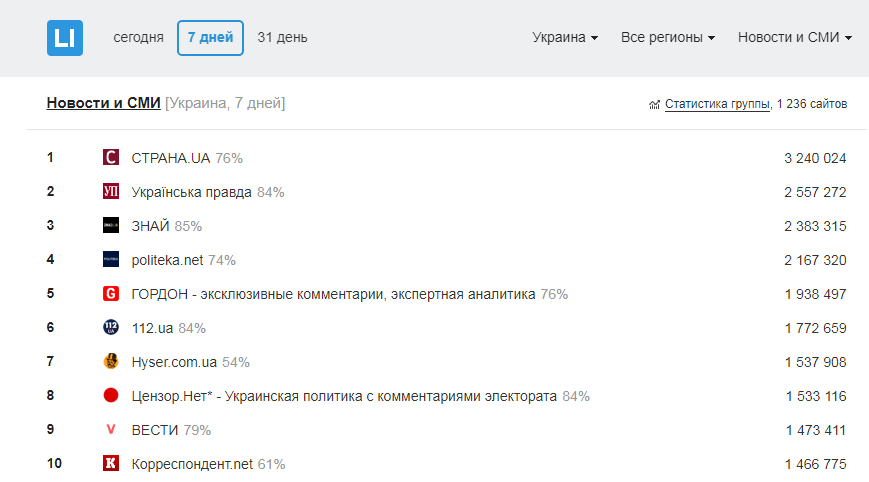
Task: Select the 7 дней period tab
Action: 210,38
